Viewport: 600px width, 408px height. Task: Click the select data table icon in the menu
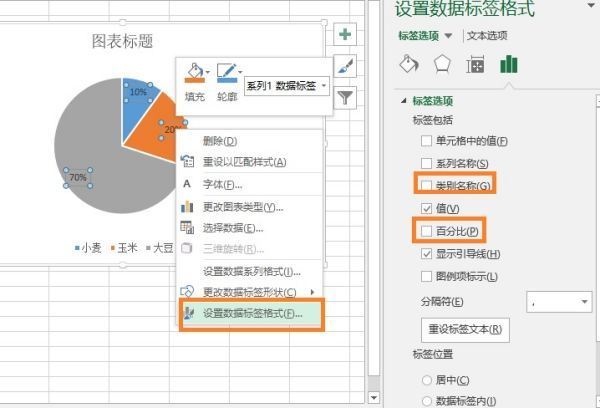point(187,227)
